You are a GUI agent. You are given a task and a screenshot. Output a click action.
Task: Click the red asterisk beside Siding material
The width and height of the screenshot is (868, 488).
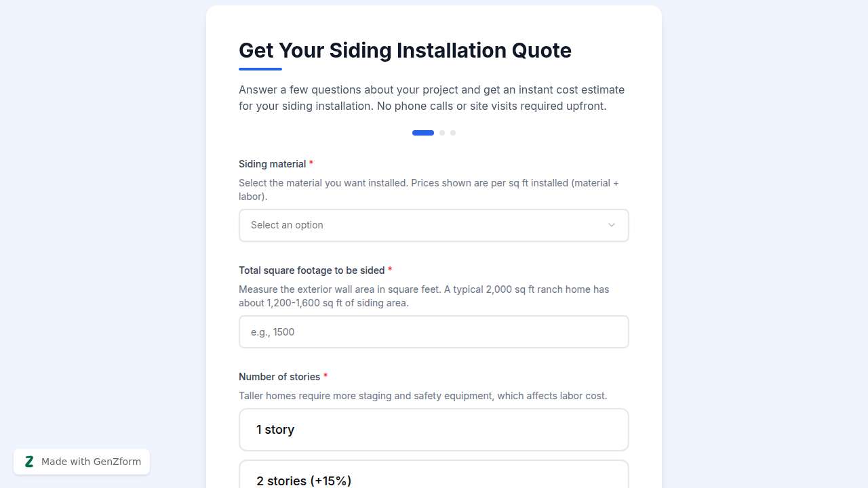(311, 163)
